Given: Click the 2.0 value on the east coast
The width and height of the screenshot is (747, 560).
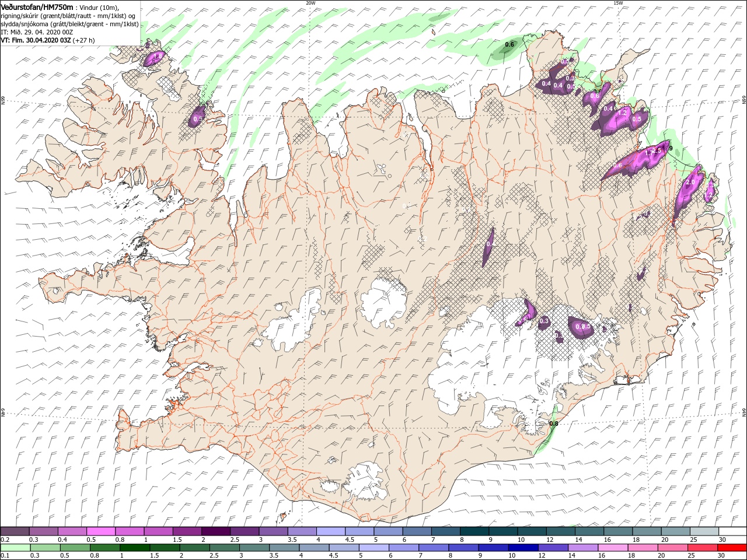Looking at the screenshot, I should pyautogui.click(x=690, y=183).
